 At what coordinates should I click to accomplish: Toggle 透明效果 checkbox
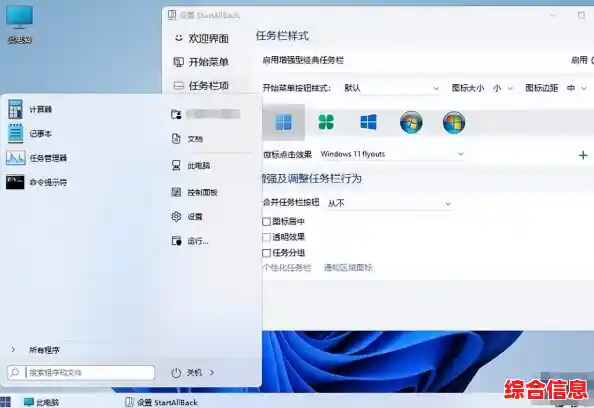coord(266,238)
